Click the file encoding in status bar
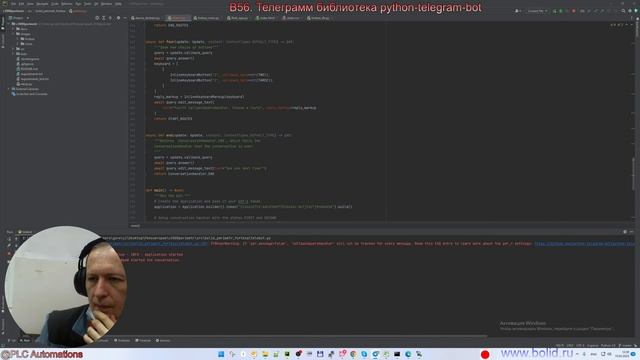Image resolution: width=640 pixels, height=360 pixels. 580,346
